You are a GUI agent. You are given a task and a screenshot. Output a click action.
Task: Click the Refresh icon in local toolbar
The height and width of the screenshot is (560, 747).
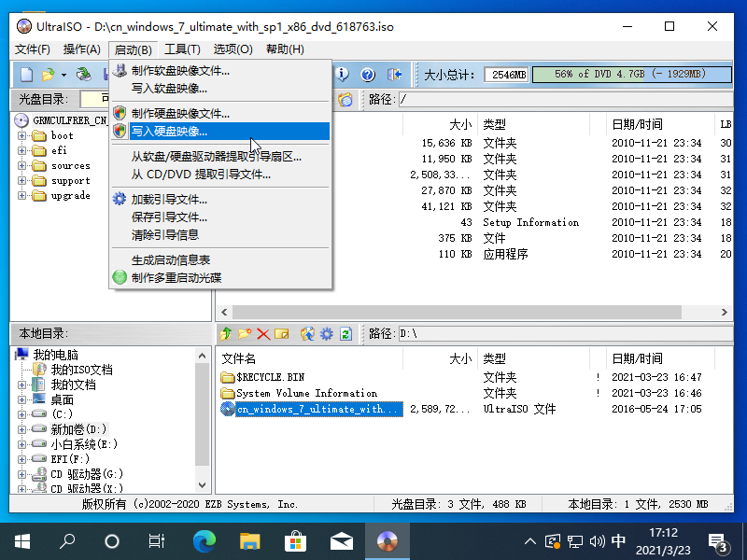tap(345, 333)
